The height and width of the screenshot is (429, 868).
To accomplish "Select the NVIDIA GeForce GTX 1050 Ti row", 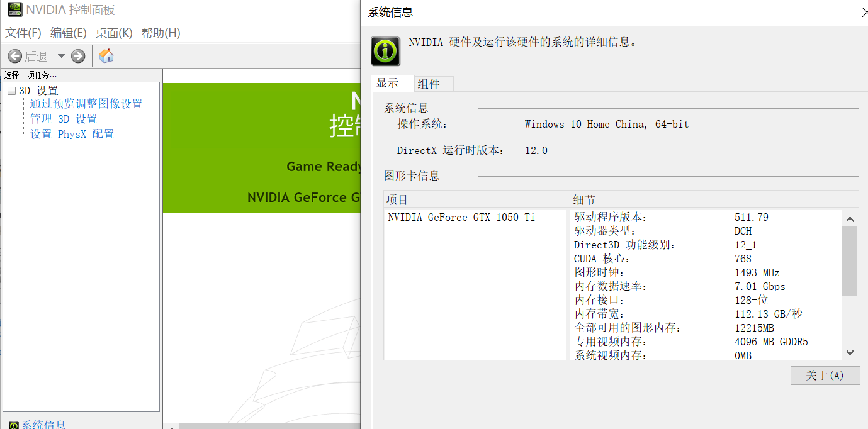I will pos(461,217).
